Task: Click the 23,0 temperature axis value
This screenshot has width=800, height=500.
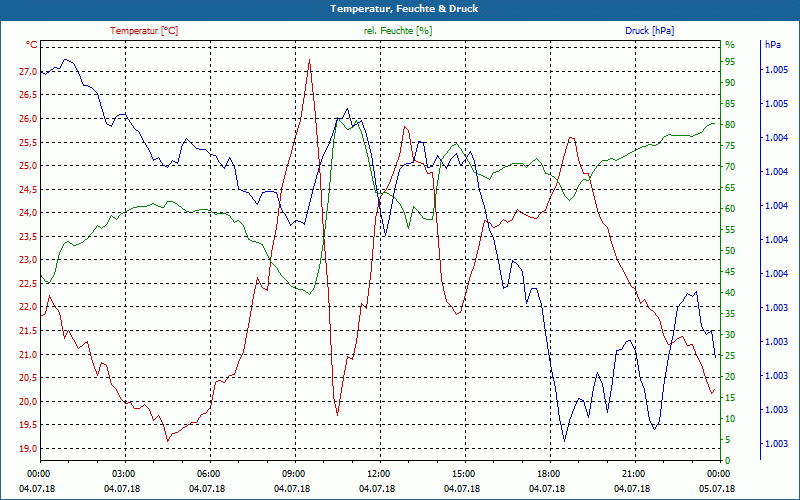Action: (x=28, y=260)
